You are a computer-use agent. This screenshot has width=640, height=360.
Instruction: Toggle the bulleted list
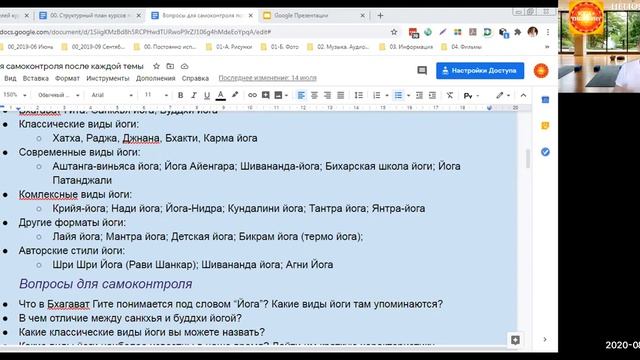coord(398,95)
